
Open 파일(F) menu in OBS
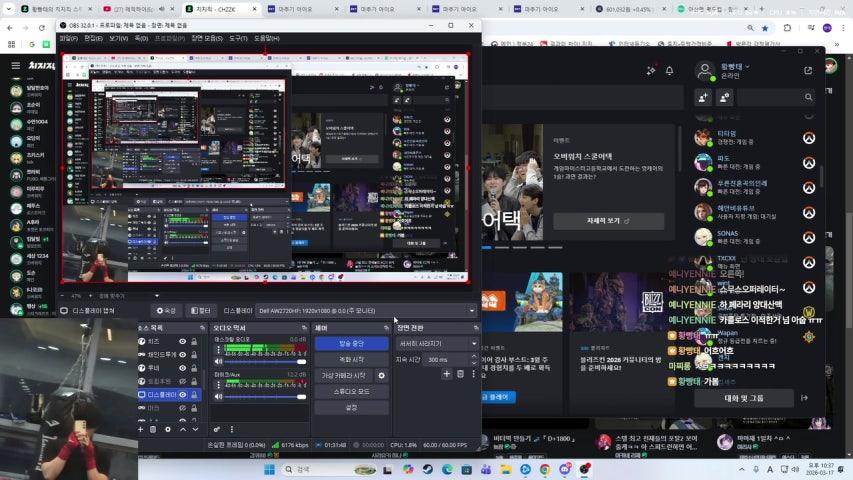[68, 38]
